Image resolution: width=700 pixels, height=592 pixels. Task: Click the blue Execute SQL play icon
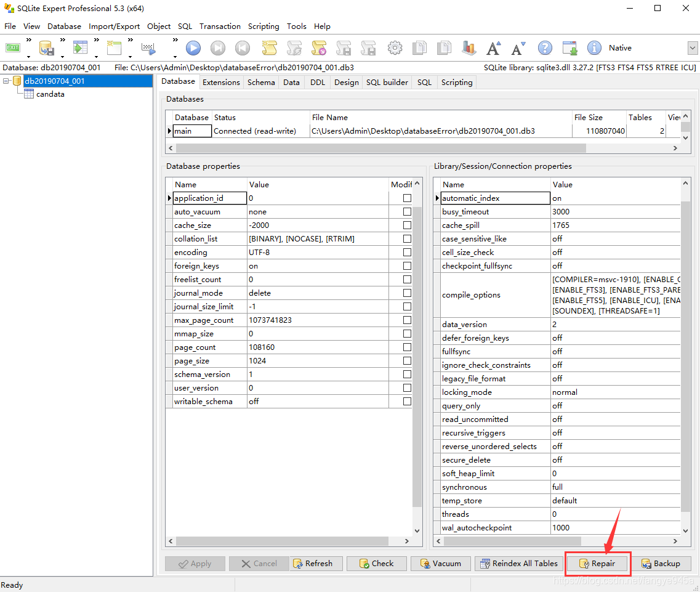[193, 47]
